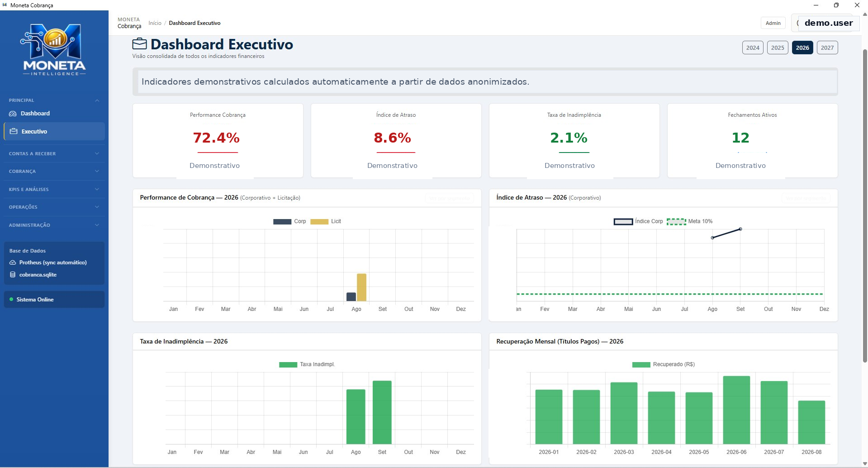Image resolution: width=868 pixels, height=468 pixels.
Task: Toggle the Índice Corp legend series
Action: coord(638,221)
